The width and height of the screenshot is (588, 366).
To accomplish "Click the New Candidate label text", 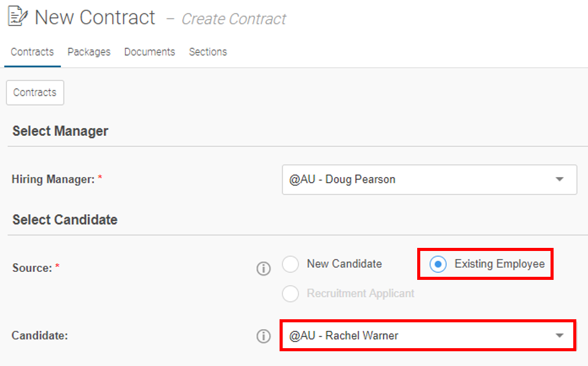I will tap(344, 264).
